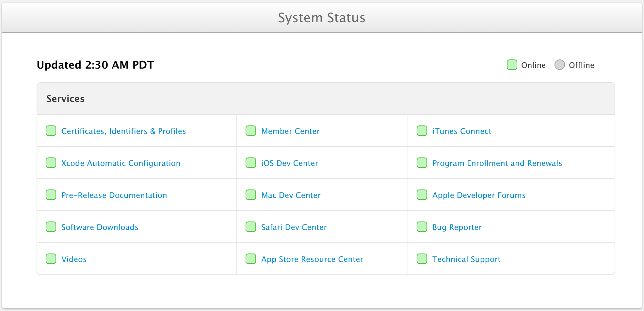Click the status icon beside Safari Dev Center
The width and height of the screenshot is (644, 311).
click(251, 227)
